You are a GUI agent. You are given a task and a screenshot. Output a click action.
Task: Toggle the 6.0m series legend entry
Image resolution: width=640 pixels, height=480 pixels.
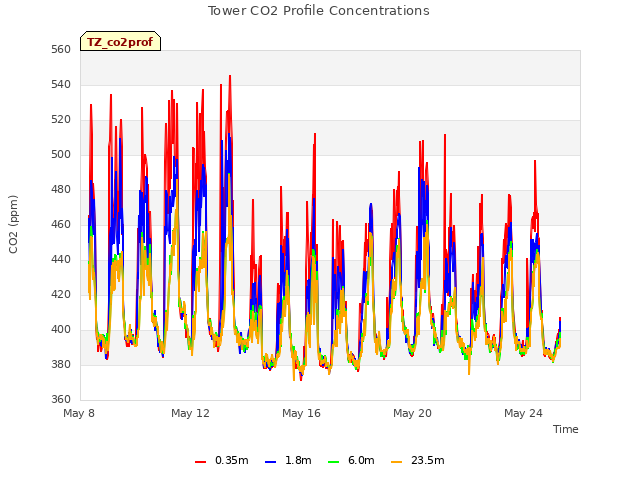[351, 460]
